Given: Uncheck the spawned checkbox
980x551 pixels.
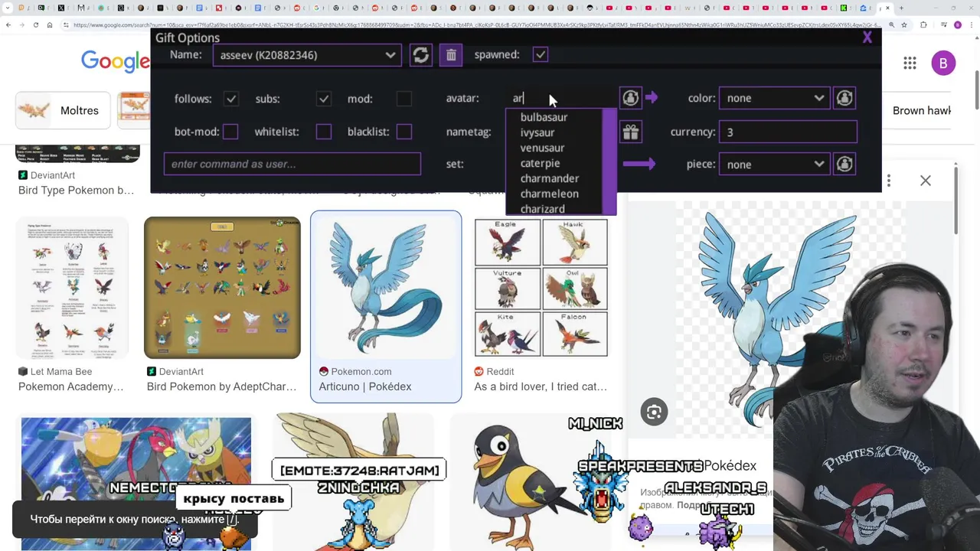Looking at the screenshot, I should (541, 54).
